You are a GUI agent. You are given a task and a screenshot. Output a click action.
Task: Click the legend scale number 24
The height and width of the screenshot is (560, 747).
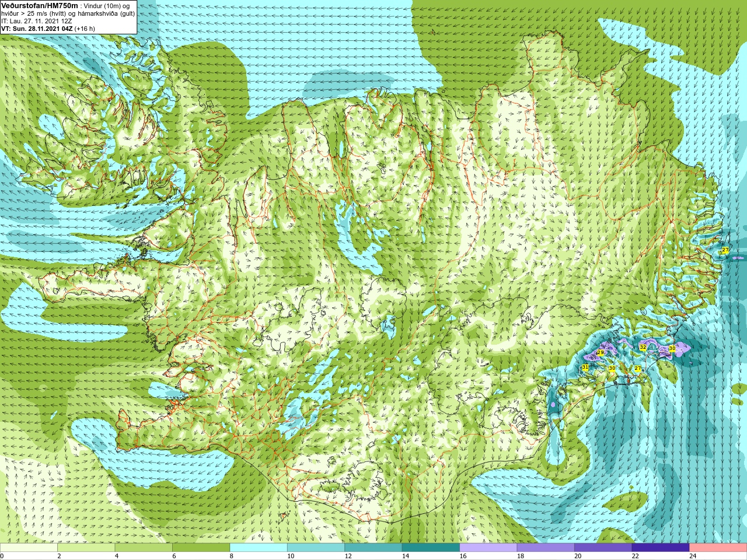(x=693, y=556)
